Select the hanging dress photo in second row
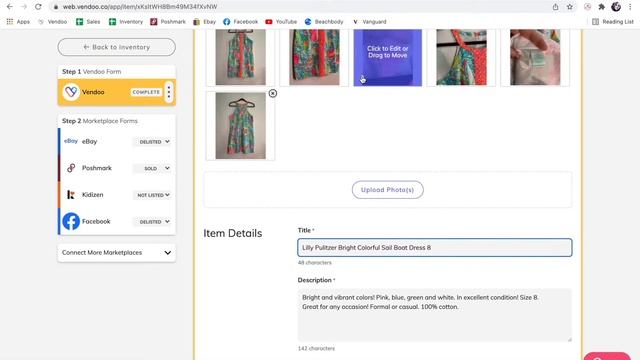Image resolution: width=640 pixels, height=360 pixels. (240, 126)
